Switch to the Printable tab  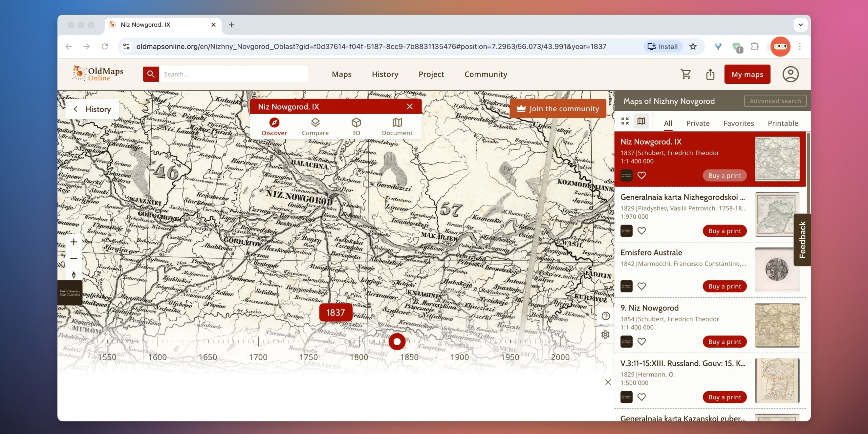click(x=783, y=123)
